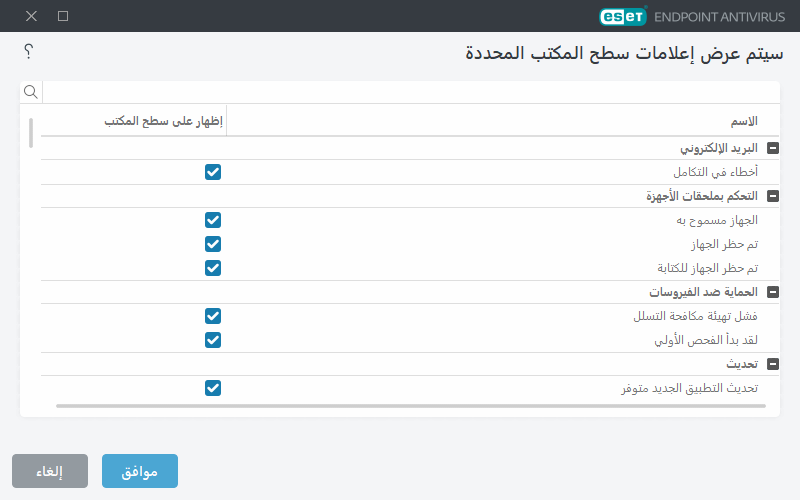The width and height of the screenshot is (800, 500).
Task: Collapse the 'البريد الإلكتروني' group
Action: click(x=773, y=148)
